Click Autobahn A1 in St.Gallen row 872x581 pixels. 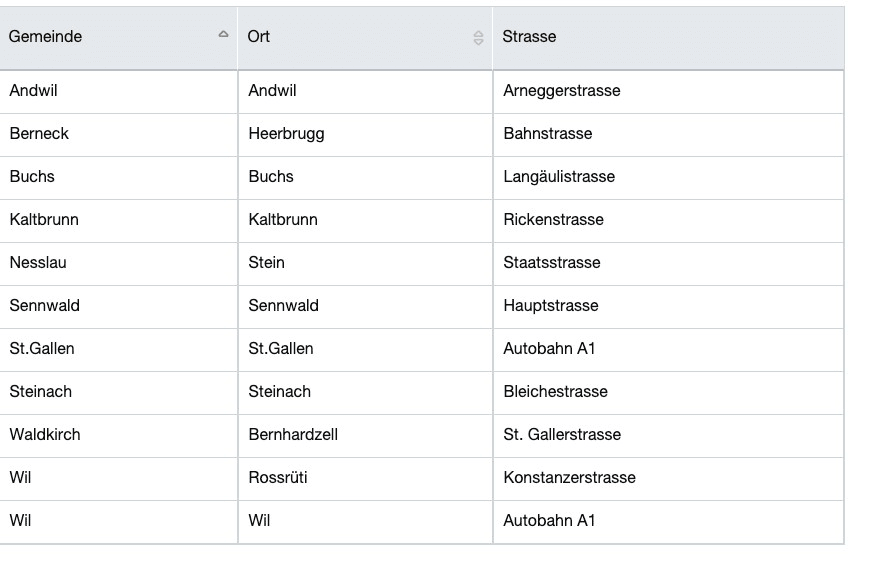coord(668,350)
